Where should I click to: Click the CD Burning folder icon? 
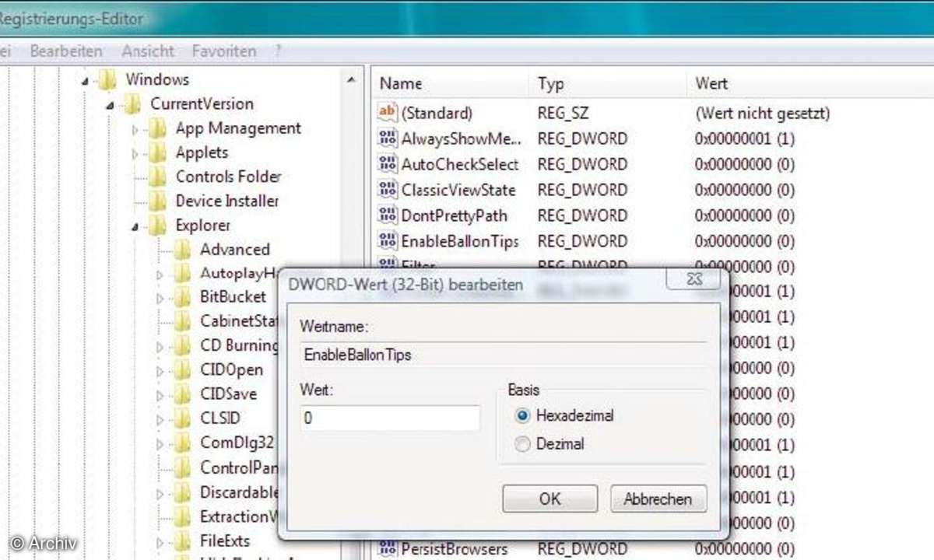point(182,345)
